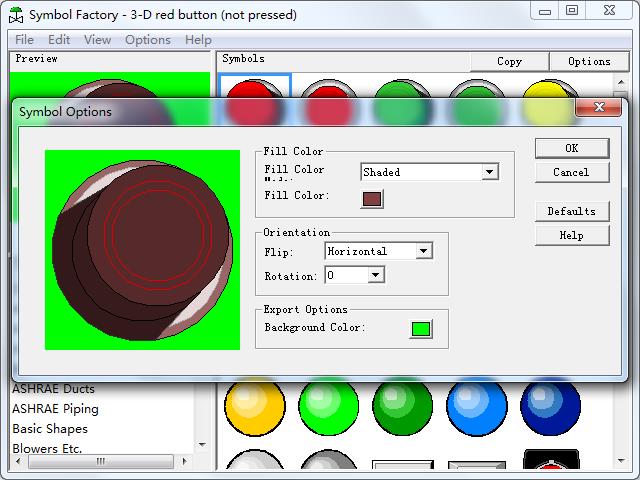Cancel the Symbol Options dialog
This screenshot has height=480, width=640.
coord(572,172)
